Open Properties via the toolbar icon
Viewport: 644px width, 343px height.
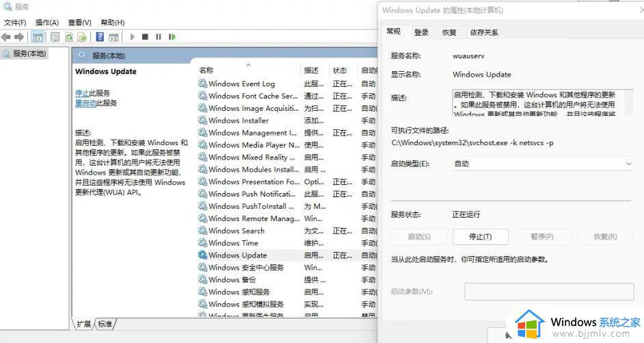pos(55,37)
